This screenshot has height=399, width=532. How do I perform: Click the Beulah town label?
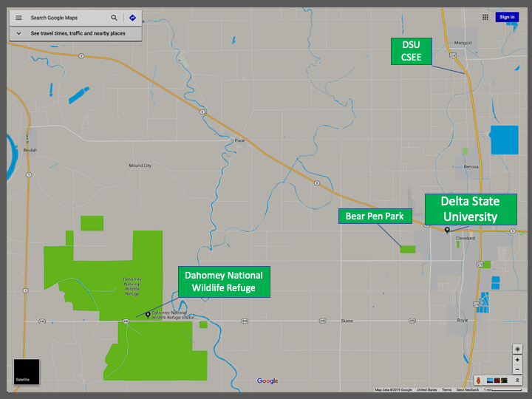click(30, 150)
